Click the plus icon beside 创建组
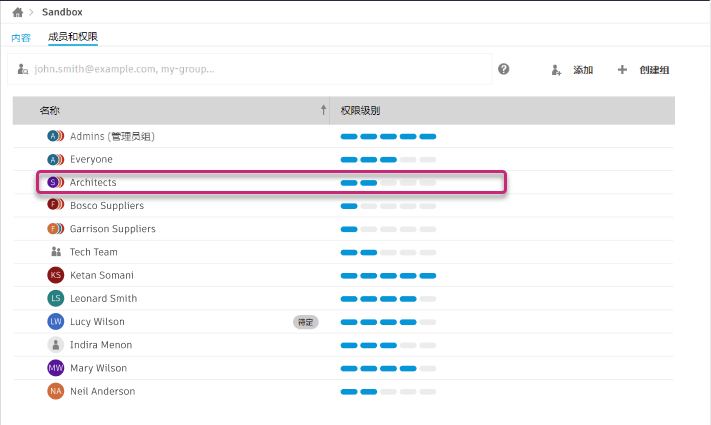 [x=622, y=69]
